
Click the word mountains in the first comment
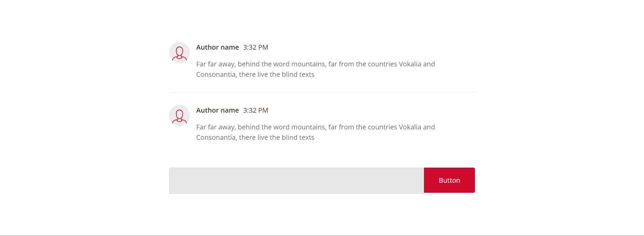(309, 64)
